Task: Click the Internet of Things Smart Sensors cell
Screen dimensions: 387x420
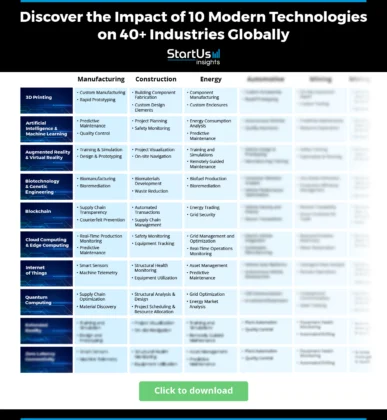Action: click(x=101, y=273)
